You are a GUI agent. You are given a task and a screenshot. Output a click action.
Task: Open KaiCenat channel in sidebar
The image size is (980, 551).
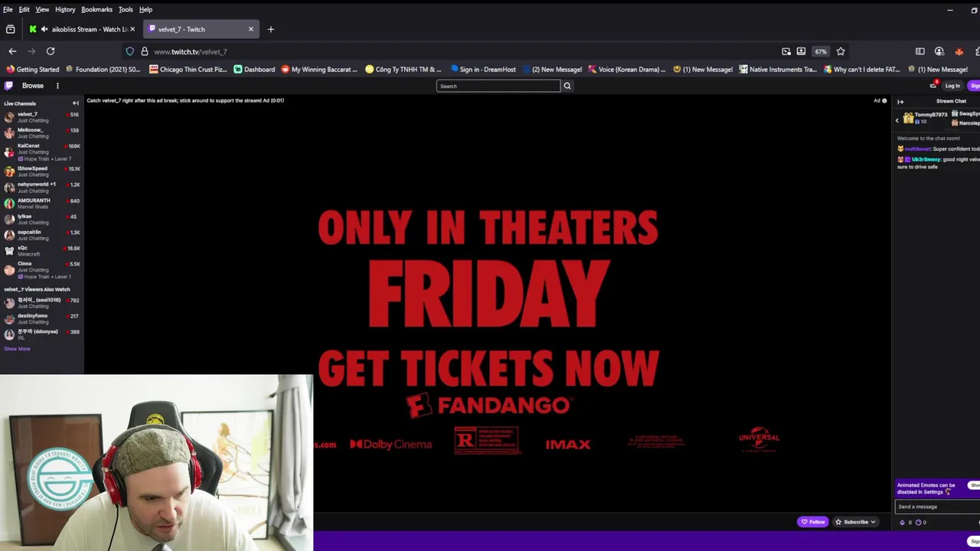pos(42,152)
